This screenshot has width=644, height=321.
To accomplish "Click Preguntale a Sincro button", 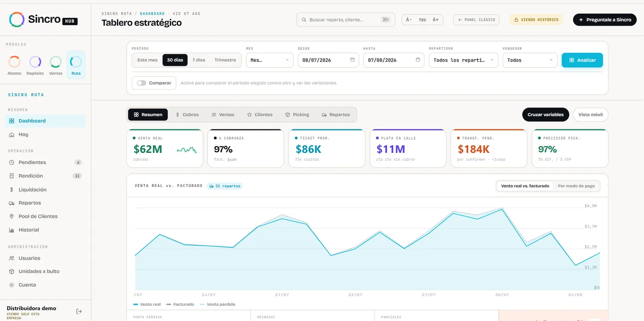I will (x=604, y=20).
